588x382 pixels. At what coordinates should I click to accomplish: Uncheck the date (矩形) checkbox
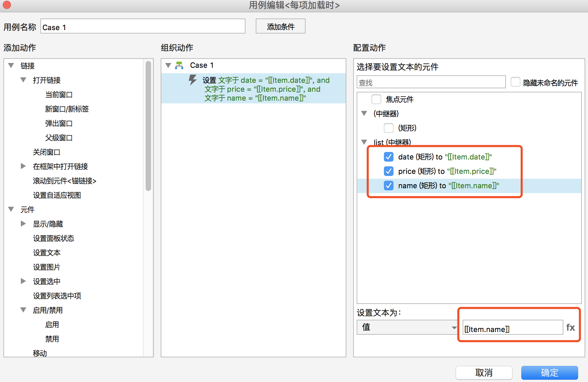389,157
